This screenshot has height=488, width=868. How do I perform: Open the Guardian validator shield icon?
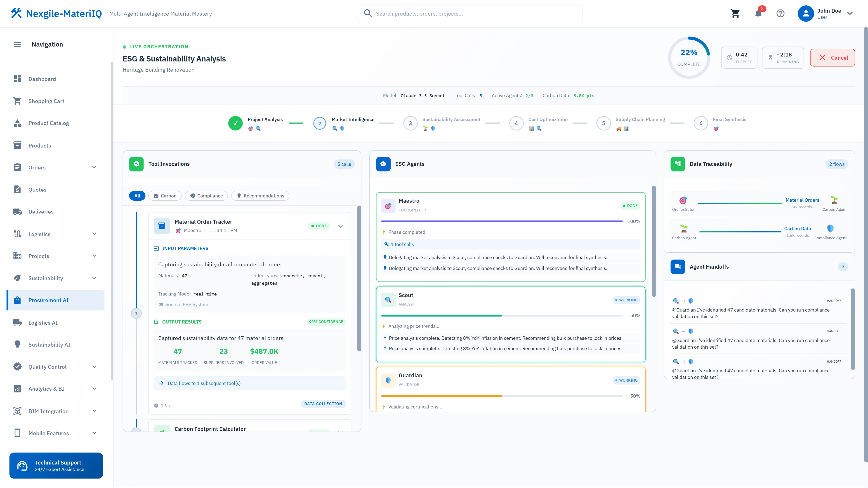point(388,380)
